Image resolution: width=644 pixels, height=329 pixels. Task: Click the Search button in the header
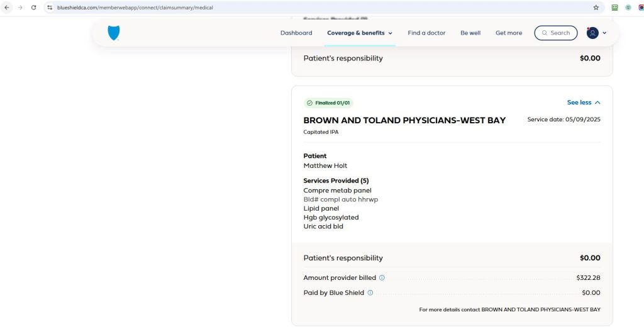tap(556, 33)
